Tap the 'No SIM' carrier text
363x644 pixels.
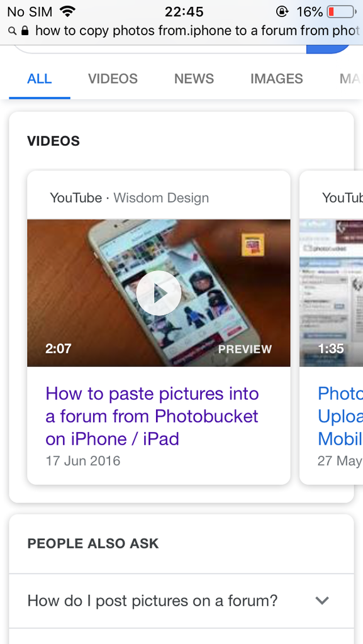[30, 12]
